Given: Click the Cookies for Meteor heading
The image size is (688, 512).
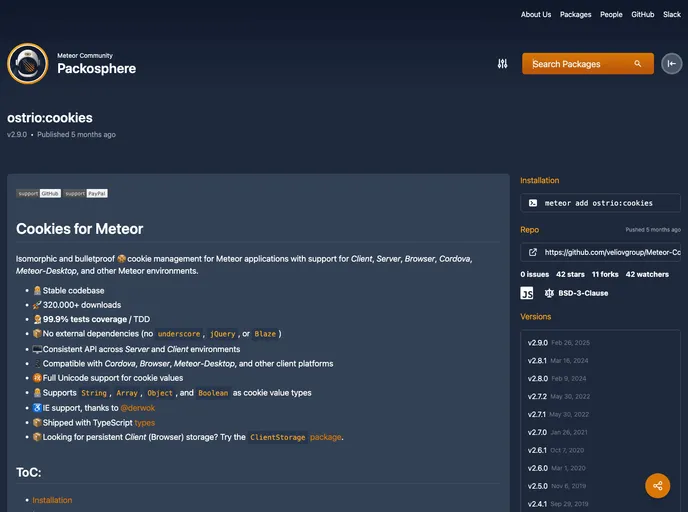Looking at the screenshot, I should (79, 229).
